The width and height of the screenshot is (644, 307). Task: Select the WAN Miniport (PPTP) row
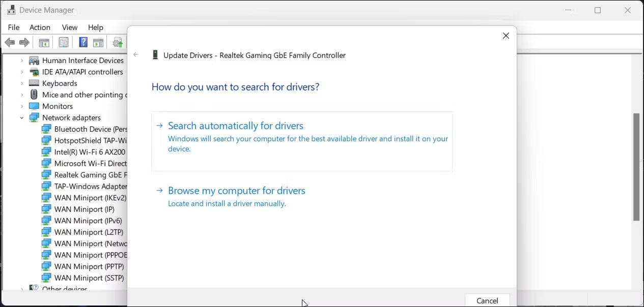(83, 266)
